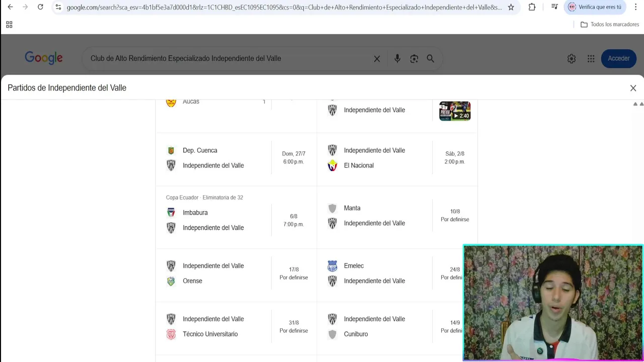Image resolution: width=644 pixels, height=362 pixels.
Task: Click the Orense team crest
Action: pos(171,281)
